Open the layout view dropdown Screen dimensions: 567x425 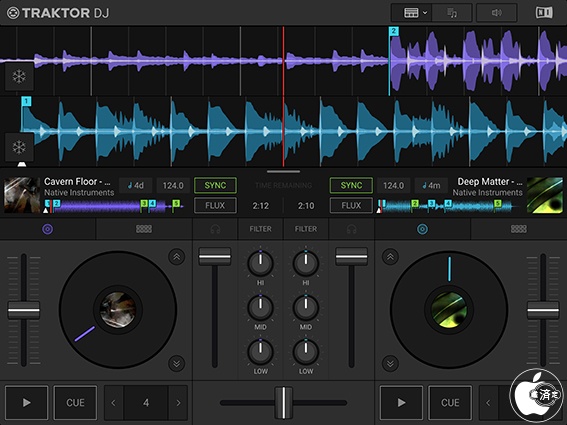click(x=415, y=13)
